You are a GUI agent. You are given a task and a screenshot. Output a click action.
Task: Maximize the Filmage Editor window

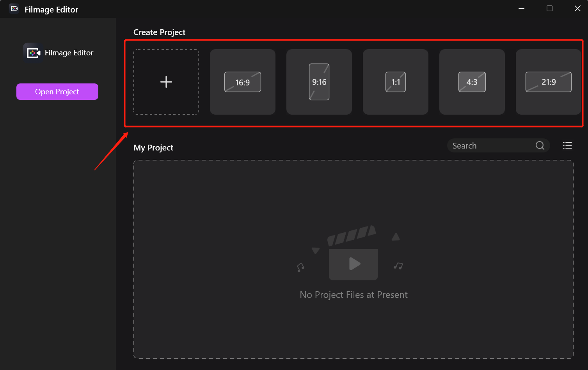coord(549,9)
